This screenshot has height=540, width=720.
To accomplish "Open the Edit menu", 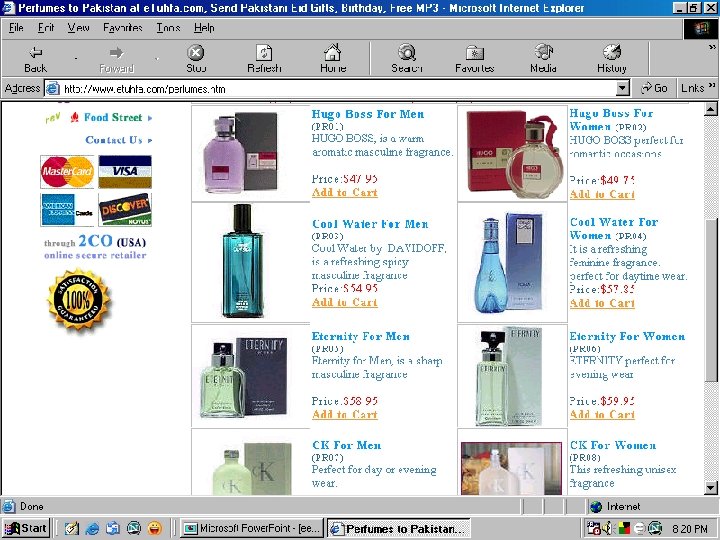I will [x=46, y=28].
